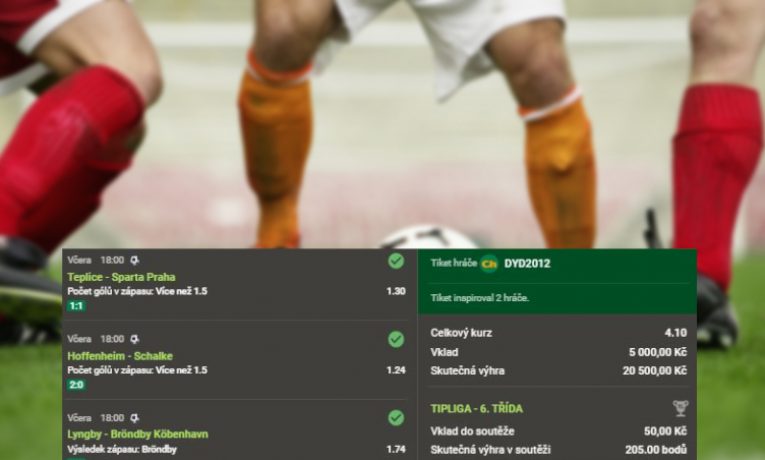
Task: Click the 2:0 score badge
Action: (77, 385)
